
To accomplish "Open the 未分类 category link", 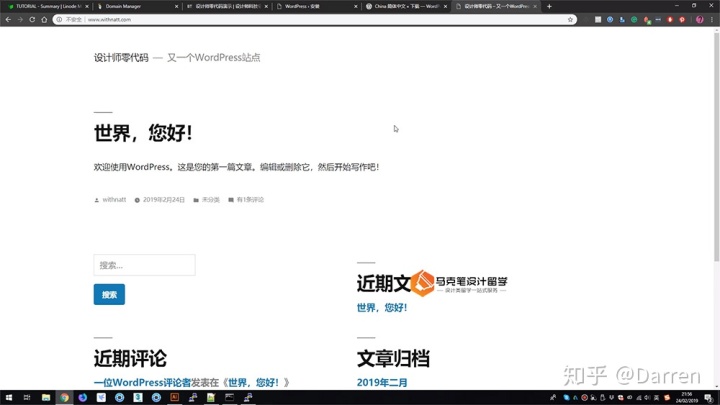I will point(211,200).
